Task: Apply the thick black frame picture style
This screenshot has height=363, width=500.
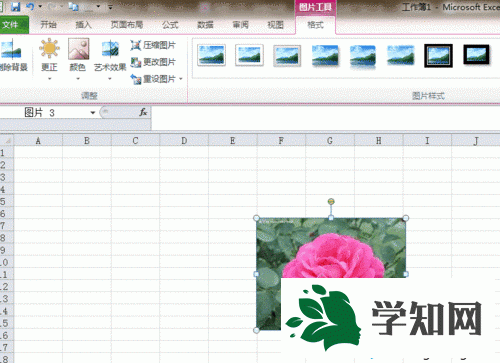Action: [476, 55]
